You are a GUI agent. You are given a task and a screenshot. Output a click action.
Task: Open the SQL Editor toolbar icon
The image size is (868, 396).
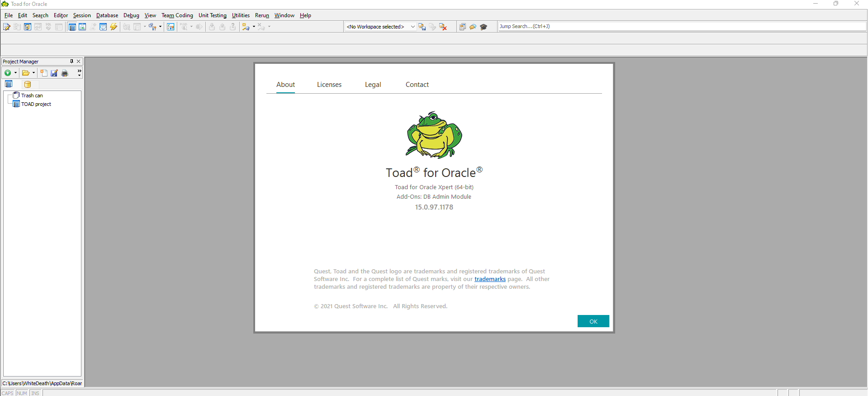(x=6, y=27)
